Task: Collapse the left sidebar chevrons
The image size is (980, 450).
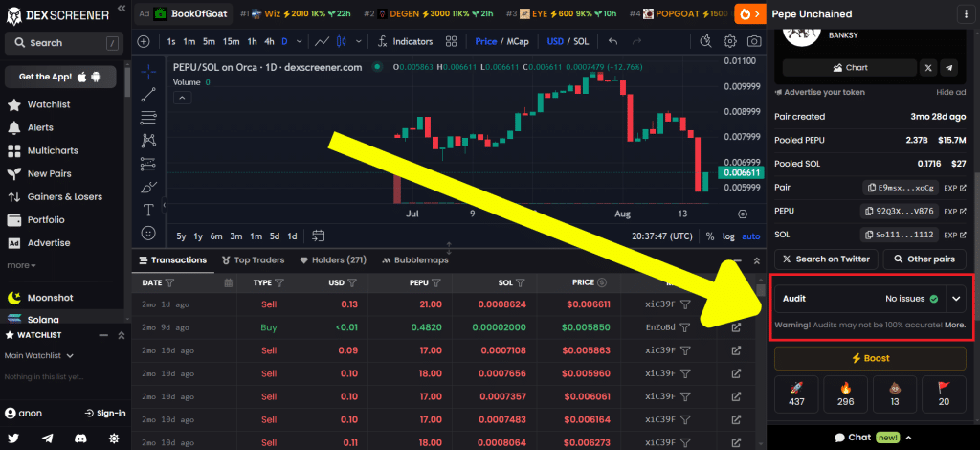Action: [x=121, y=9]
